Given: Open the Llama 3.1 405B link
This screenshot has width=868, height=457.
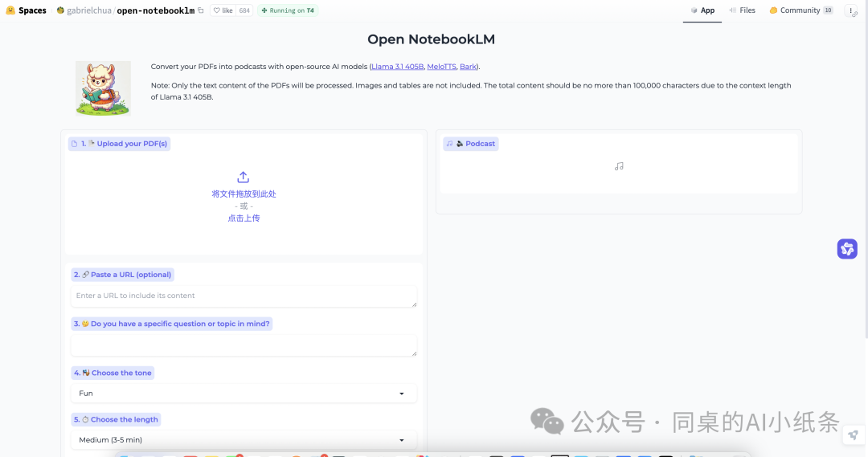Looking at the screenshot, I should 398,67.
